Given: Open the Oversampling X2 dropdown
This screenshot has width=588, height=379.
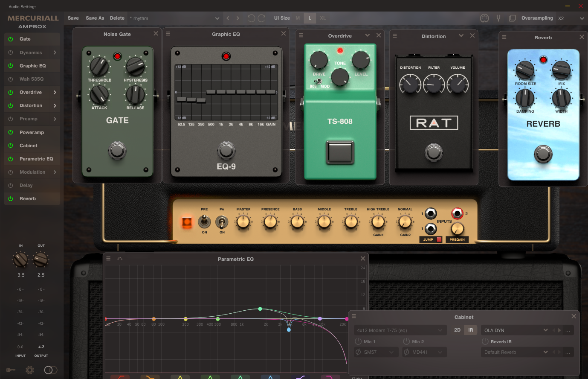Looking at the screenshot, I should 571,18.
